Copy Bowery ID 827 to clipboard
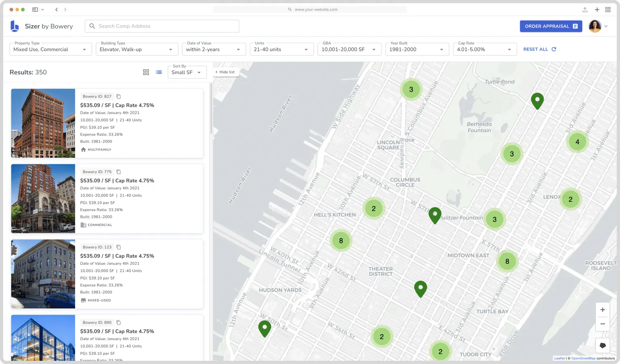This screenshot has width=620, height=364. pos(119,96)
